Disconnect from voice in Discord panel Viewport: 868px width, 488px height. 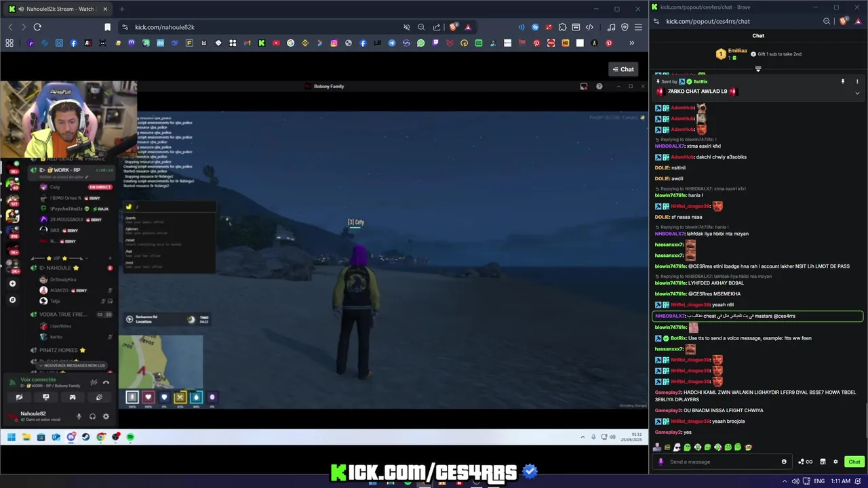point(106,382)
